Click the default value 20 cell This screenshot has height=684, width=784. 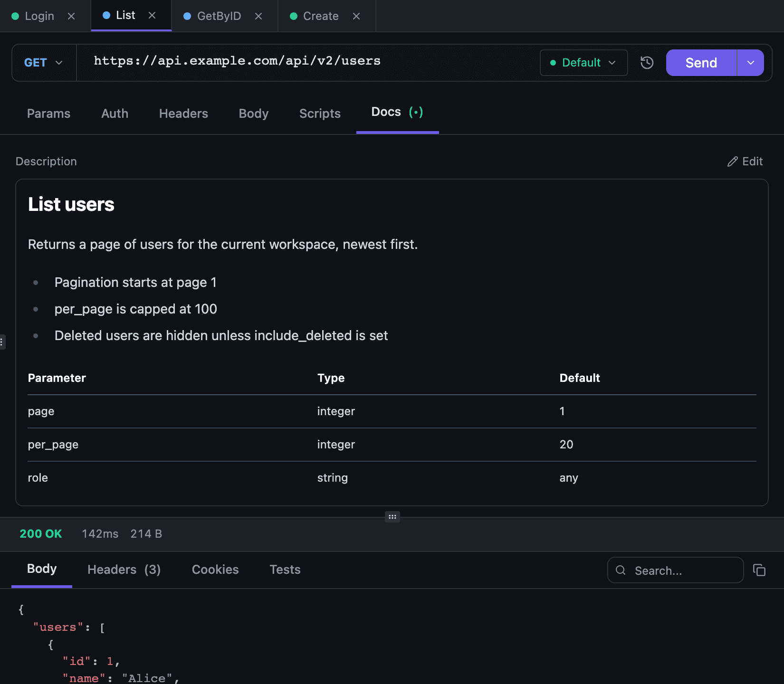(x=566, y=445)
